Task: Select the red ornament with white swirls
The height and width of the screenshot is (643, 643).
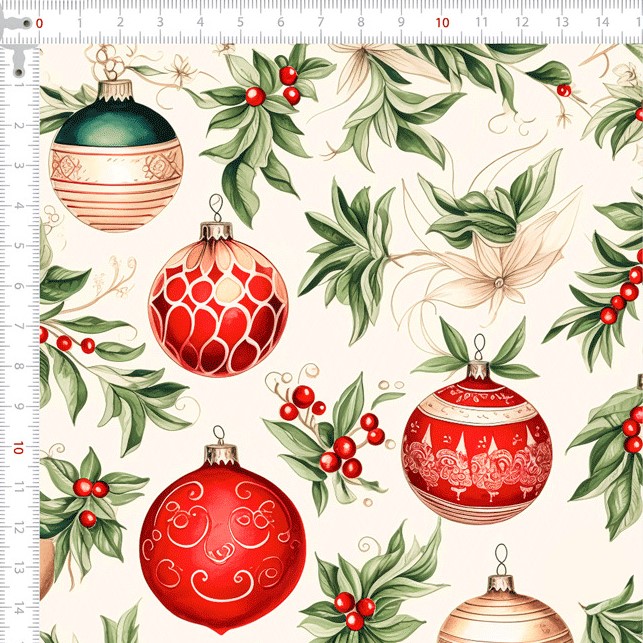Action: [222, 540]
